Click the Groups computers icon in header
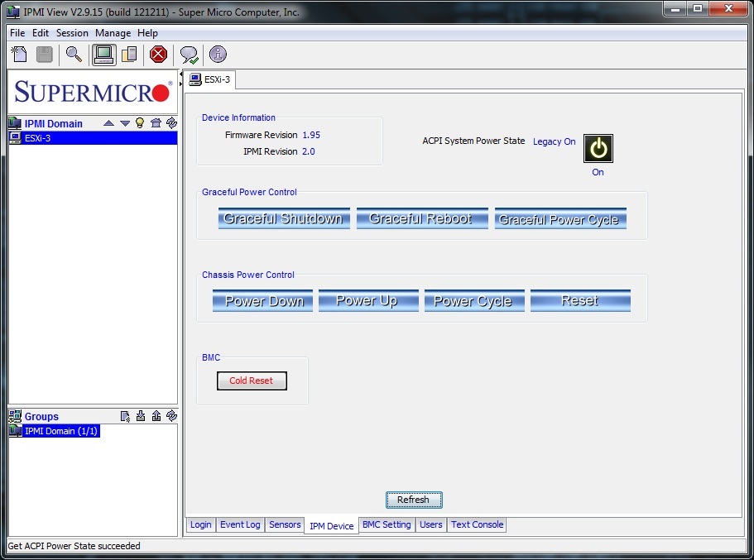754x560 pixels. (15, 416)
